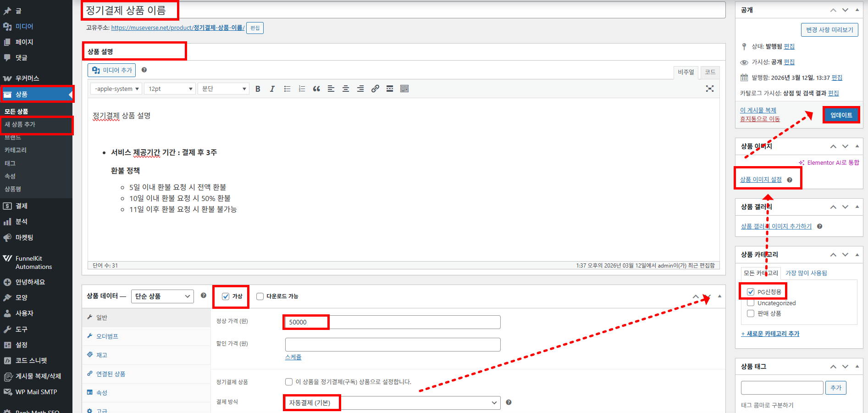The width and height of the screenshot is (868, 413).
Task: Switch to the 코드 editor tab
Action: [x=710, y=72]
